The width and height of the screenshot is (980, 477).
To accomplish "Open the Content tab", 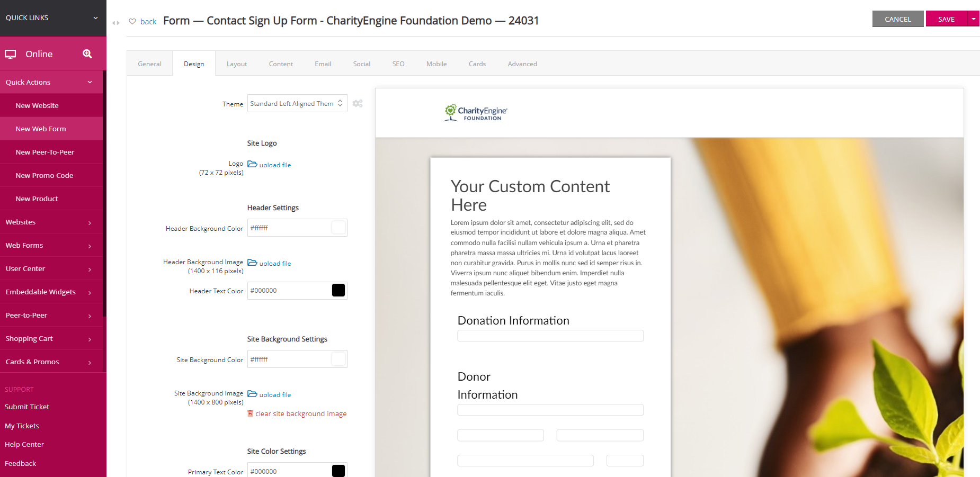I will 281,64.
